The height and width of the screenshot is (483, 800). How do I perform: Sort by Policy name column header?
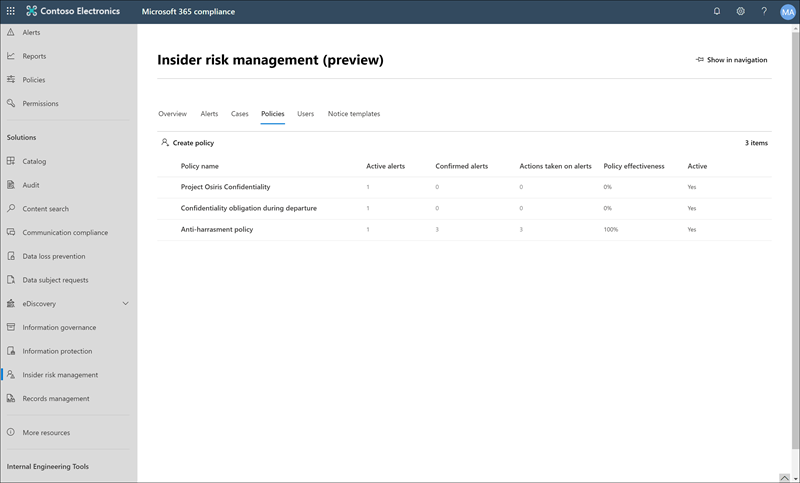pyautogui.click(x=199, y=166)
